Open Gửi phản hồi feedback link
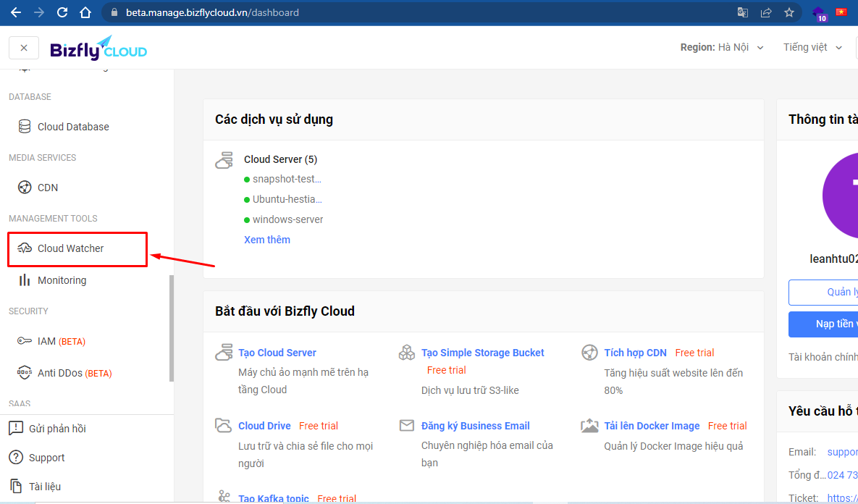The image size is (858, 504). [57, 429]
